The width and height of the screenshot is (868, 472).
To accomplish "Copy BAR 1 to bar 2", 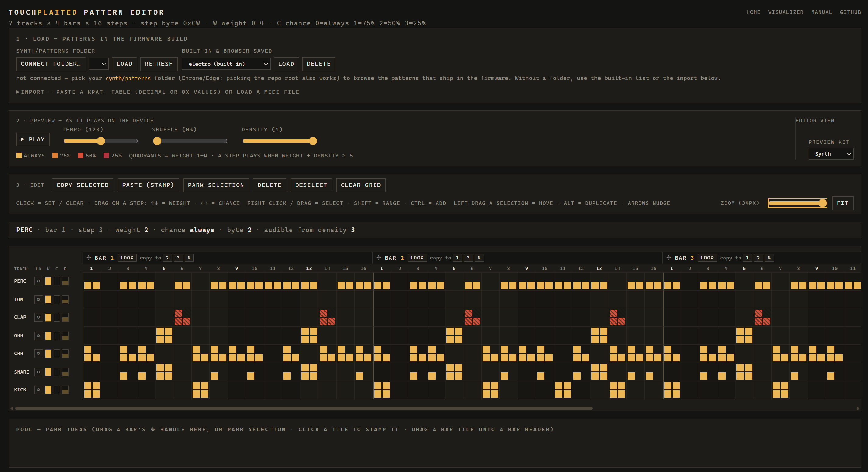I will click(x=167, y=258).
